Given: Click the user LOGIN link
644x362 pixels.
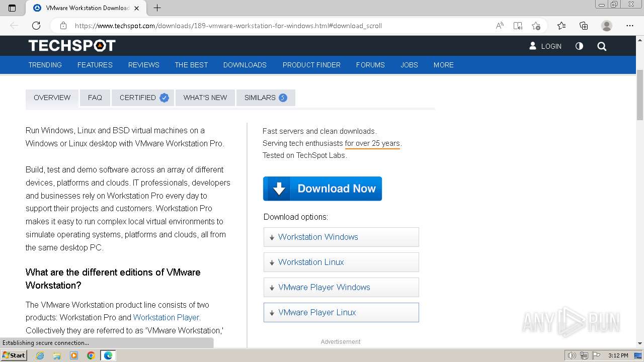Looking at the screenshot, I should point(545,46).
